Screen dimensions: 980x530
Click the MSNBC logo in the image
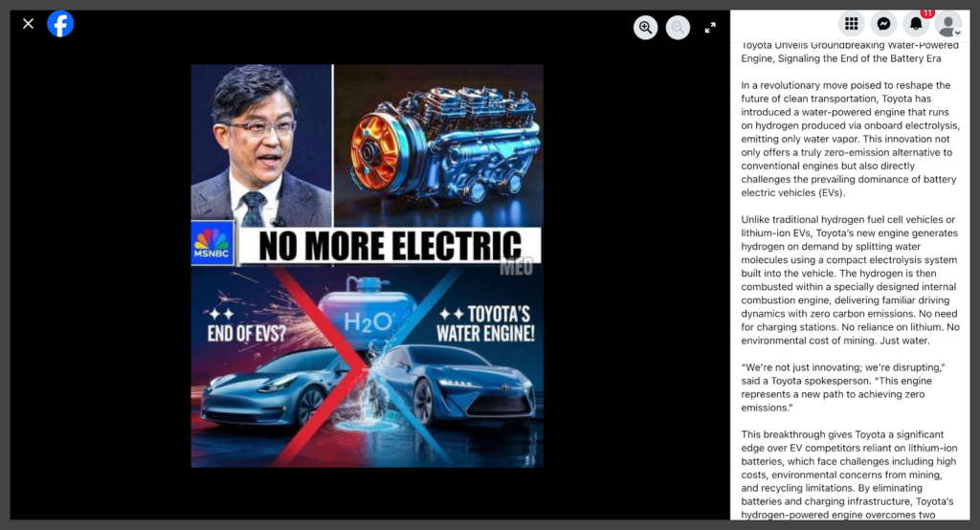(x=212, y=245)
